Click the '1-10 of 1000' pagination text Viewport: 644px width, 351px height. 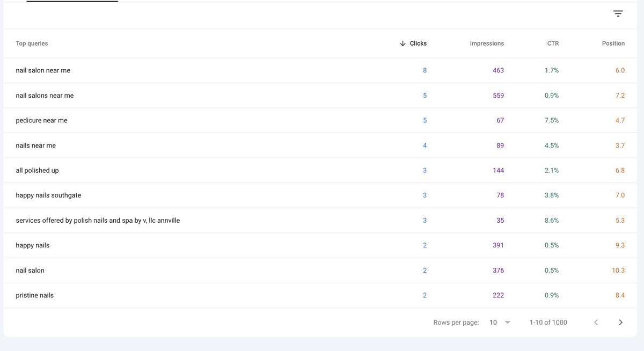point(548,323)
